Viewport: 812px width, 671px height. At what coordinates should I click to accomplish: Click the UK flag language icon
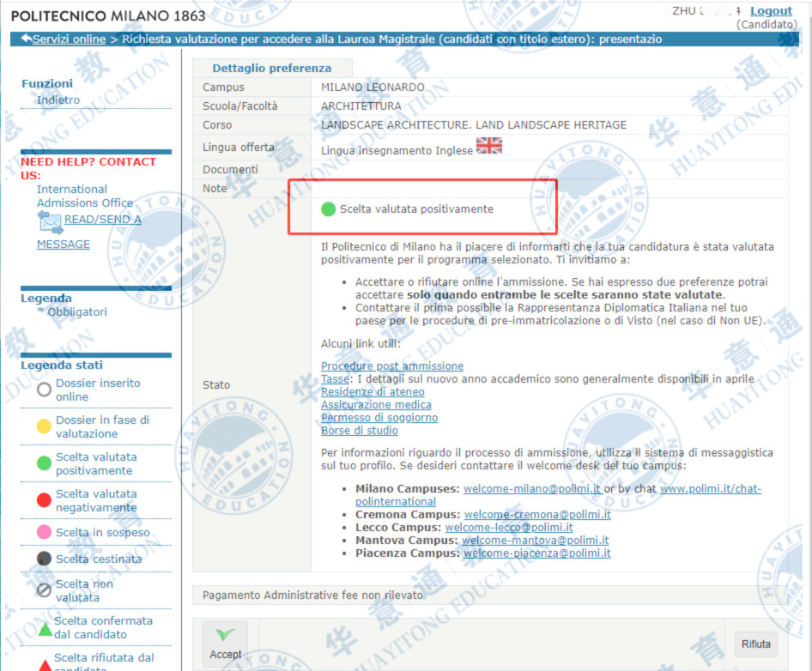489,146
